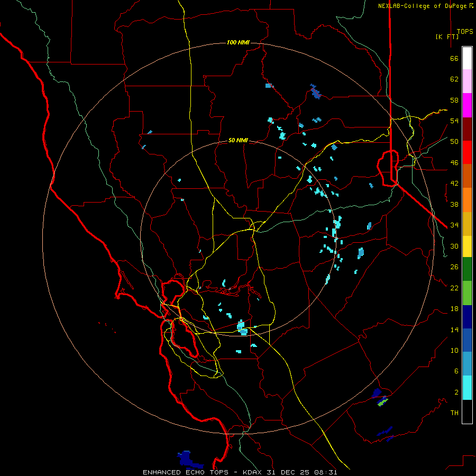The image size is (476, 476).
Task: Click the light pink legend swatch
Action: pyautogui.click(x=467, y=81)
